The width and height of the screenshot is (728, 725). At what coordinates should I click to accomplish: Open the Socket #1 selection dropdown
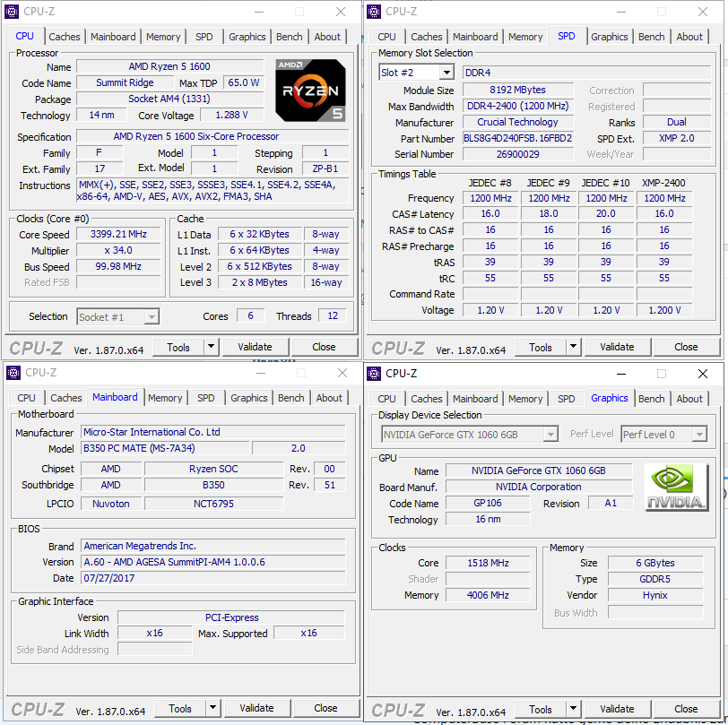click(x=152, y=317)
